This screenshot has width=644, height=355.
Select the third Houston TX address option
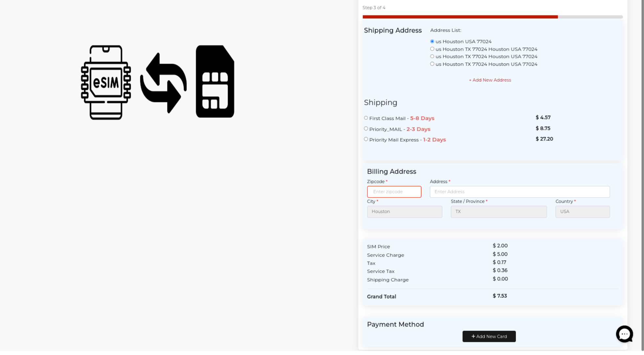(x=432, y=57)
